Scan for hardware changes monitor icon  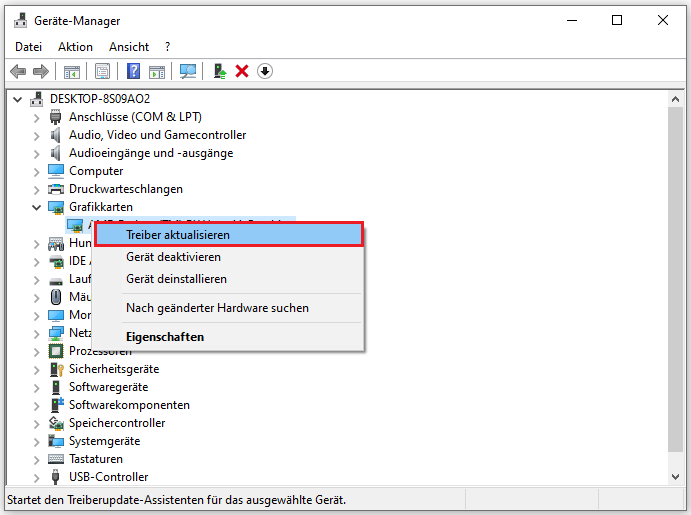tap(188, 71)
